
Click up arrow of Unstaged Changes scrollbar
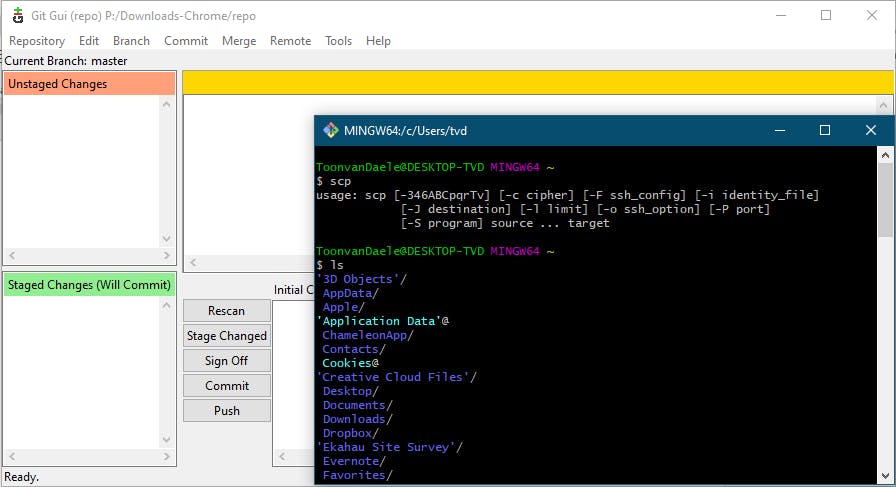coord(166,104)
